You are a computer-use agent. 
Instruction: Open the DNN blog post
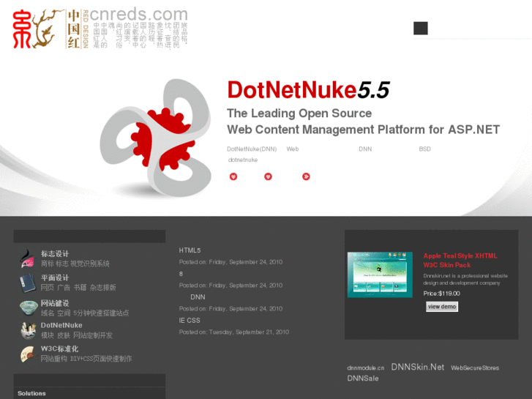[x=198, y=297]
